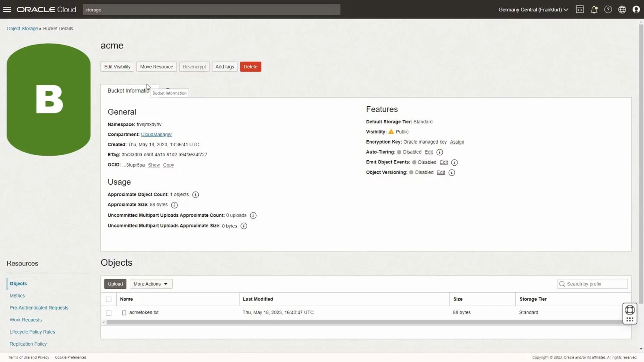
Task: Edit the Auto-Tiering setting
Action: point(428,152)
